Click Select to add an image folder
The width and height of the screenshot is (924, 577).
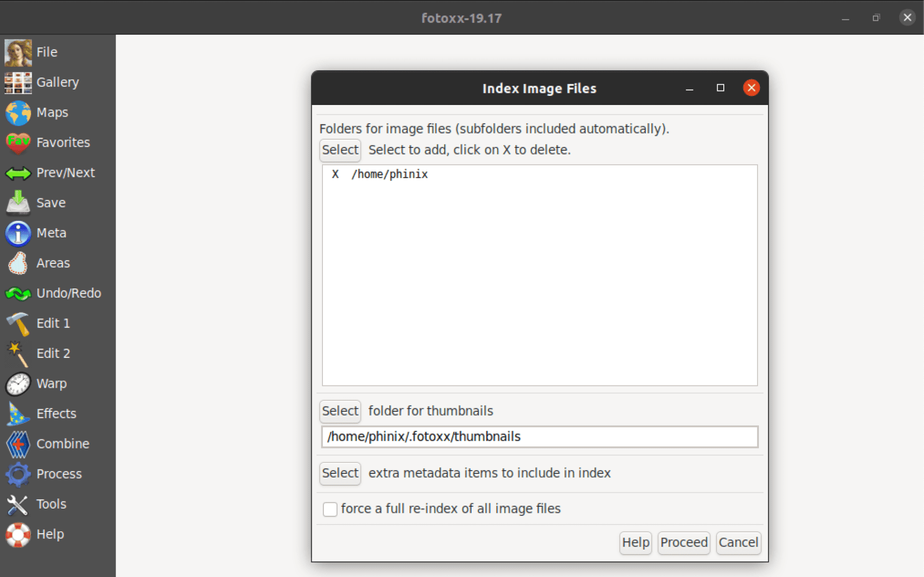pos(339,150)
